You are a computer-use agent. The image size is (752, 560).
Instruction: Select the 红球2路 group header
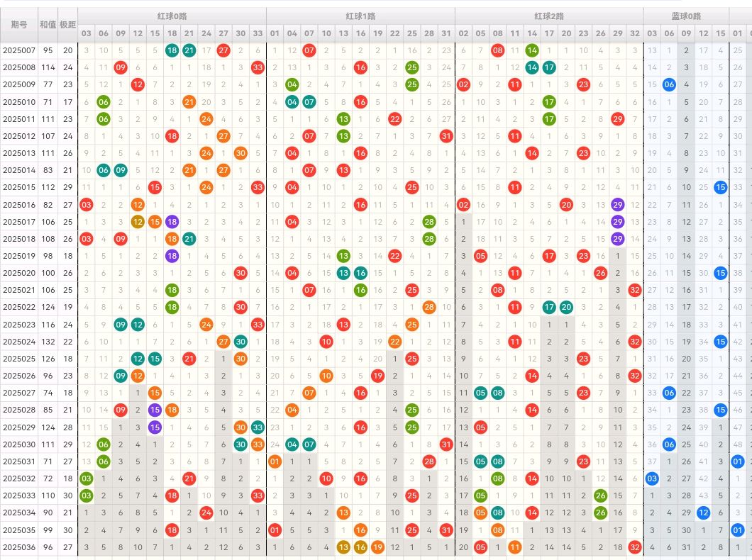pos(549,16)
